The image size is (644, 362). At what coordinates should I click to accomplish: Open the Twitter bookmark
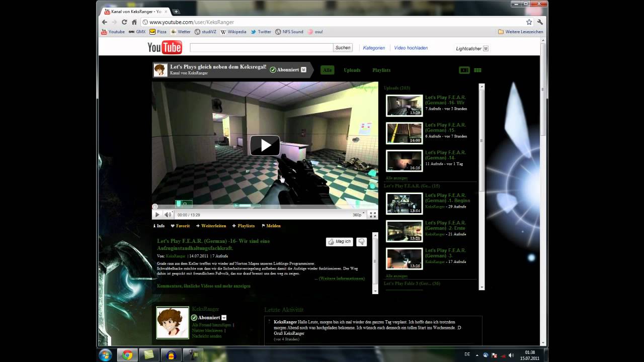(261, 32)
